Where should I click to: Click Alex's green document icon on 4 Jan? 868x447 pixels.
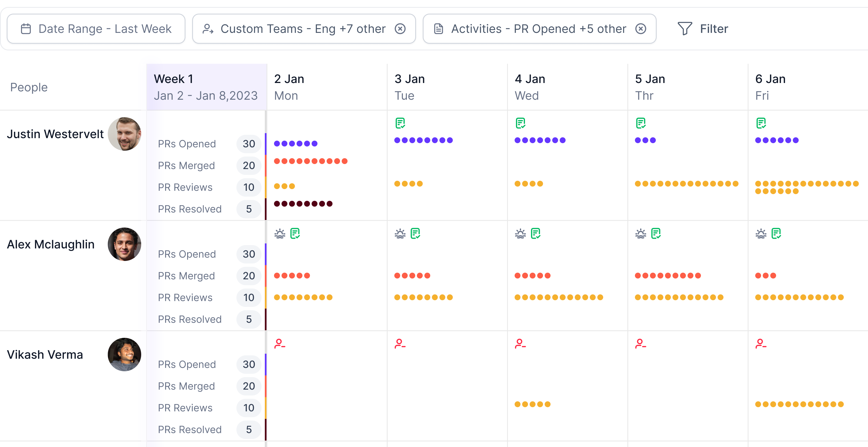point(536,233)
